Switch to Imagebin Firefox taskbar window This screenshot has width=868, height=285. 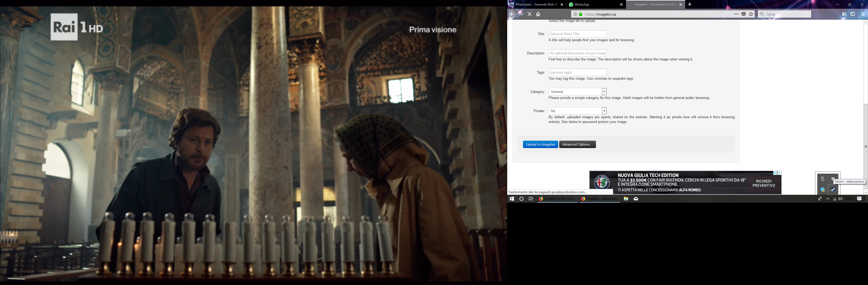[600, 199]
